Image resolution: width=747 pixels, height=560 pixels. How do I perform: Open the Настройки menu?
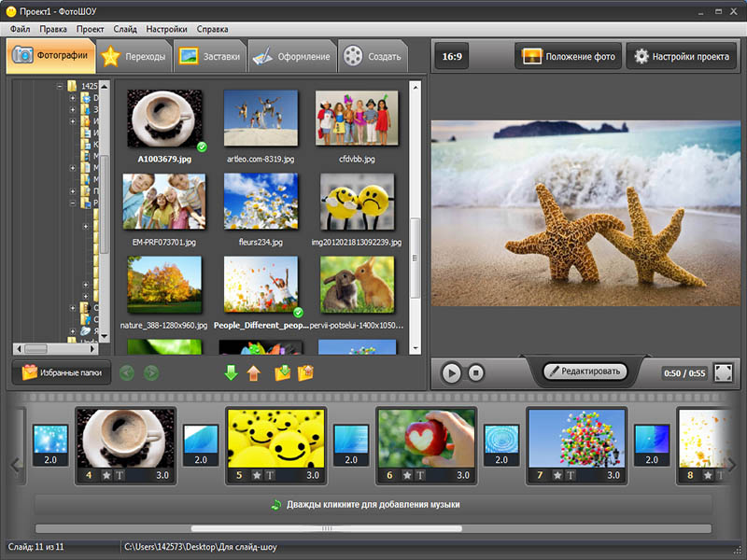pyautogui.click(x=167, y=29)
